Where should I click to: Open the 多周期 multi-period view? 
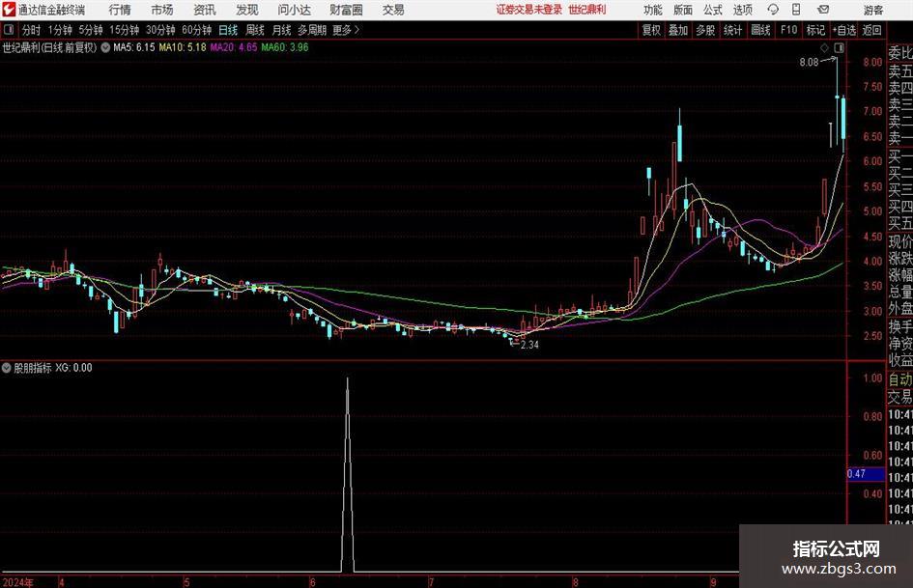pos(312,30)
